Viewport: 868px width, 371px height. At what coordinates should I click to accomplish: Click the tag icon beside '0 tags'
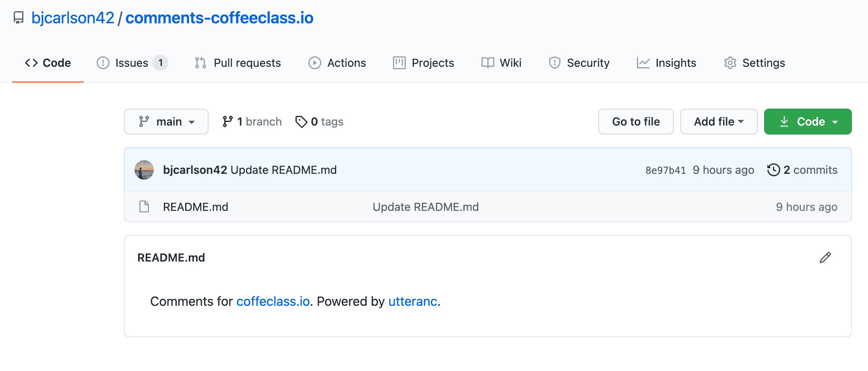coord(302,121)
